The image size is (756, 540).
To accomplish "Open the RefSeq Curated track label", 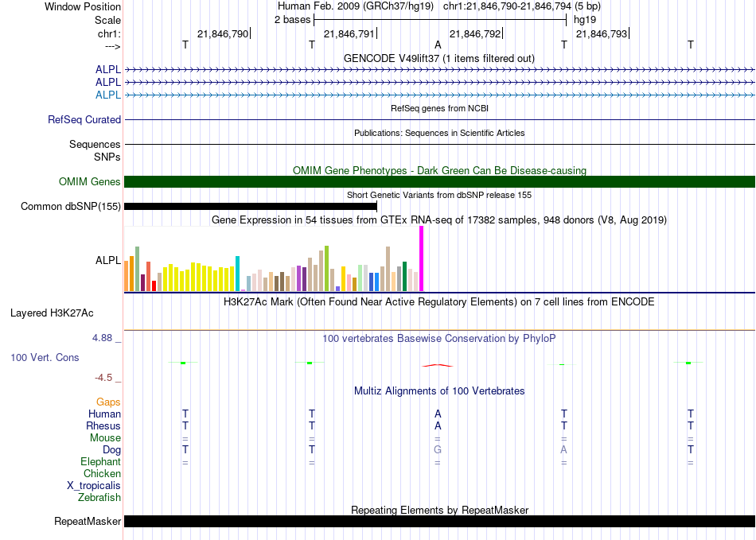I will (x=84, y=119).
